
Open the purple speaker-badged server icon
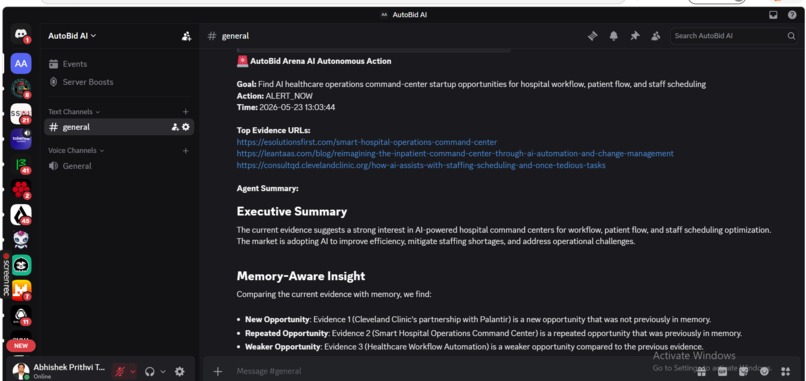tap(21, 139)
